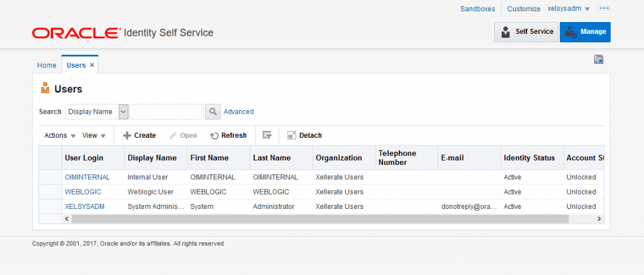
Task: Expand the Display Name search dropdown
Action: click(123, 112)
